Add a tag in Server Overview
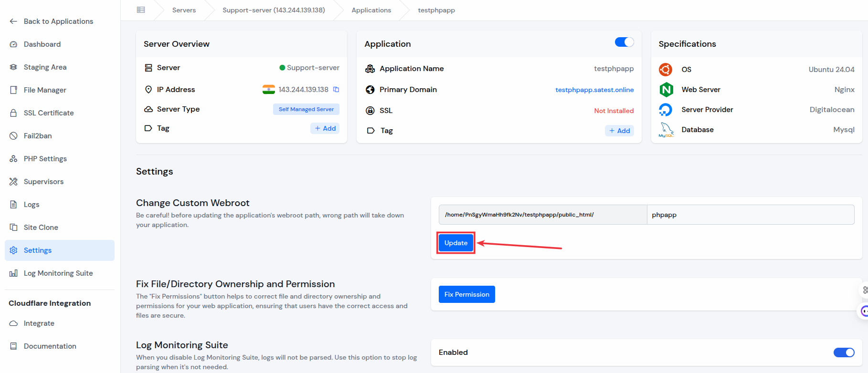Viewport: 868px width, 373px height. click(x=325, y=128)
